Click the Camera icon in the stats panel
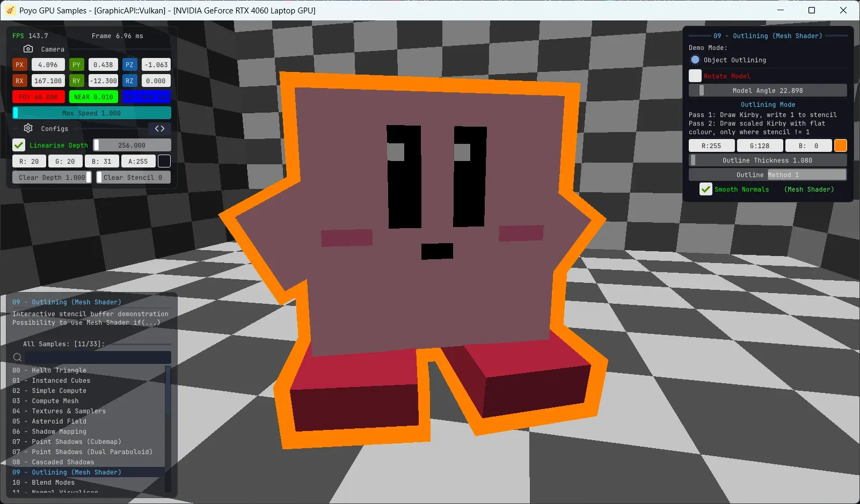The height and width of the screenshot is (504, 860). pyautogui.click(x=28, y=49)
